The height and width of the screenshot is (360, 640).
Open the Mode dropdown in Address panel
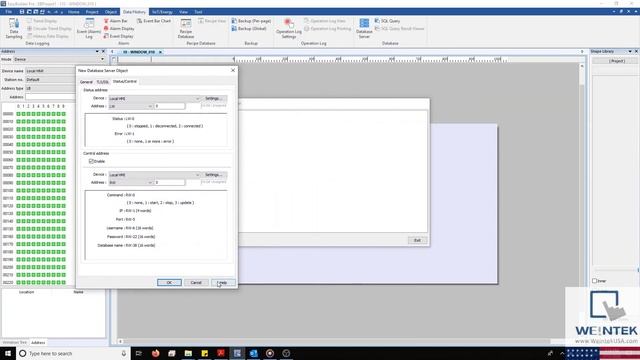[x=59, y=60]
